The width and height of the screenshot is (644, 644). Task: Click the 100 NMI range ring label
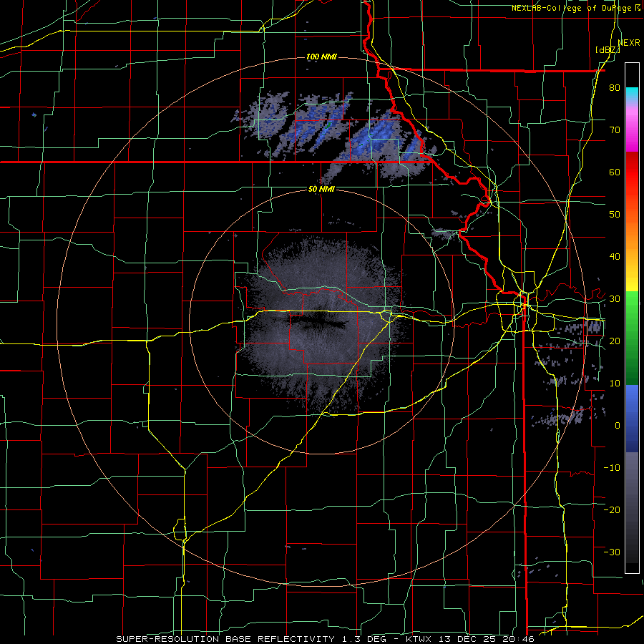[321, 57]
